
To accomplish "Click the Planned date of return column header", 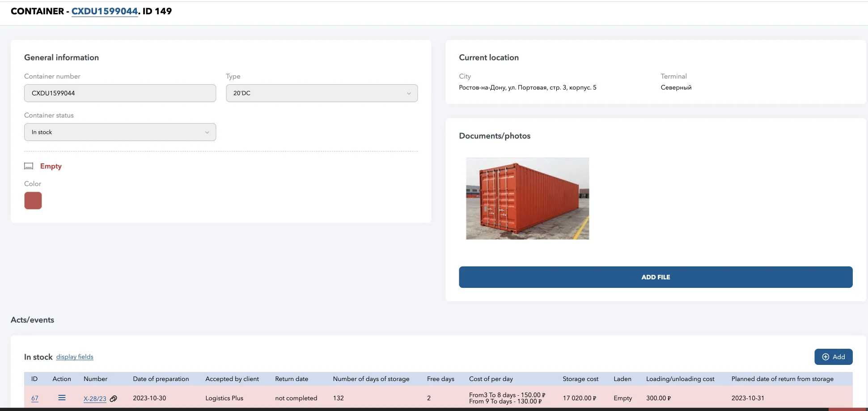I will [782, 379].
